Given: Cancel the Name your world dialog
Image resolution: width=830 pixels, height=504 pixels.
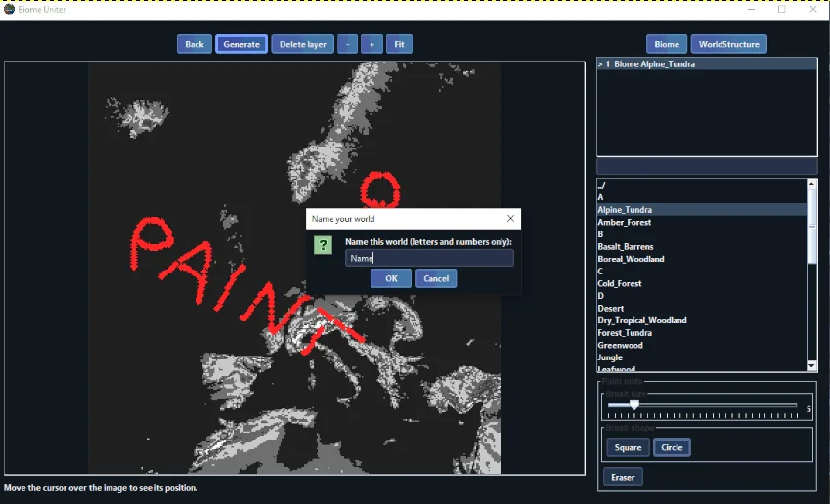Looking at the screenshot, I should (x=436, y=278).
